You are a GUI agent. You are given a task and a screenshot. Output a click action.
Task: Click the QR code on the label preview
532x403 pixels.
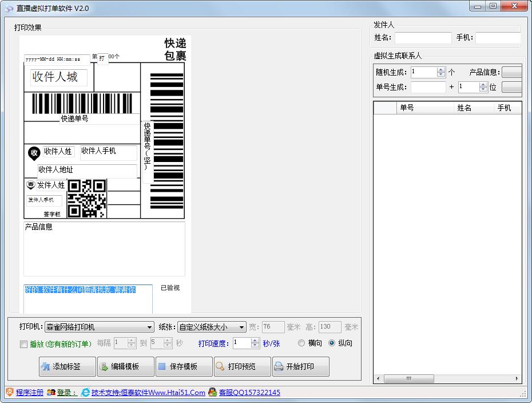tap(87, 199)
